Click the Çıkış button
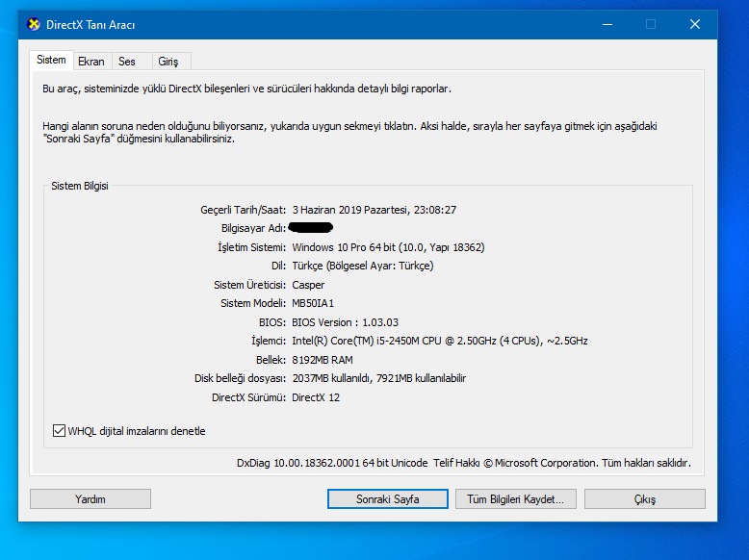Viewport: 749px width, 560px height. (x=644, y=498)
